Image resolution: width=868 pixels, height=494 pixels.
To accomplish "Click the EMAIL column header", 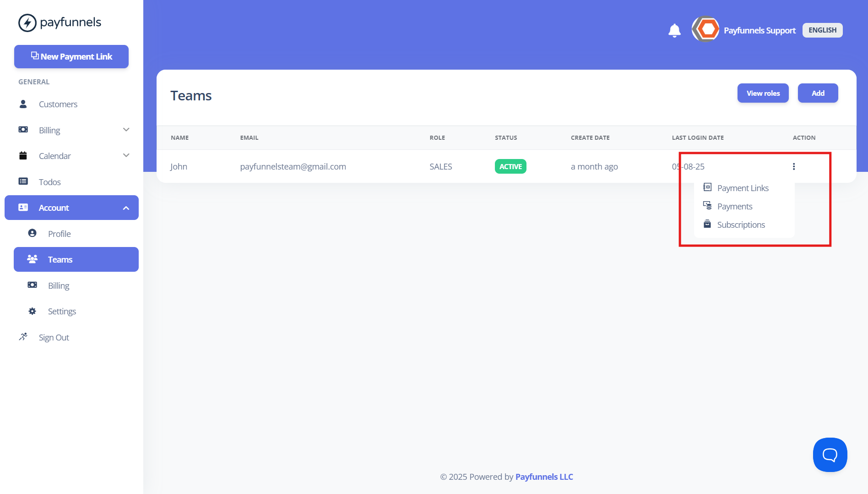I will [249, 137].
